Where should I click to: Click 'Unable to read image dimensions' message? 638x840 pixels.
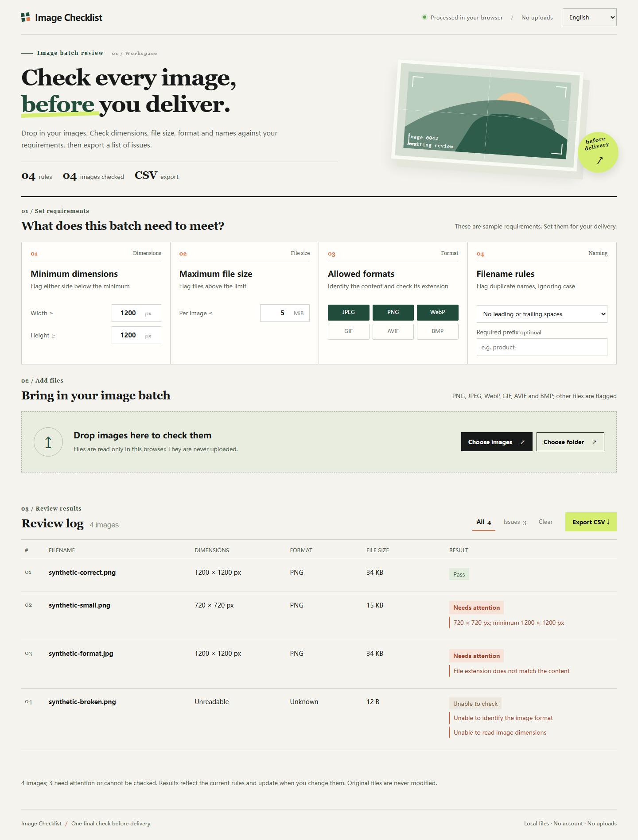(x=500, y=732)
